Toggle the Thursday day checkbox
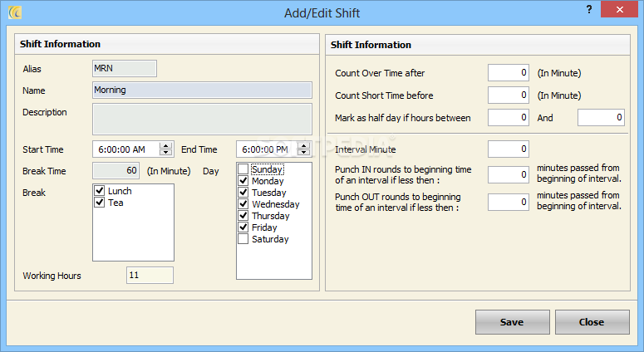 click(243, 215)
